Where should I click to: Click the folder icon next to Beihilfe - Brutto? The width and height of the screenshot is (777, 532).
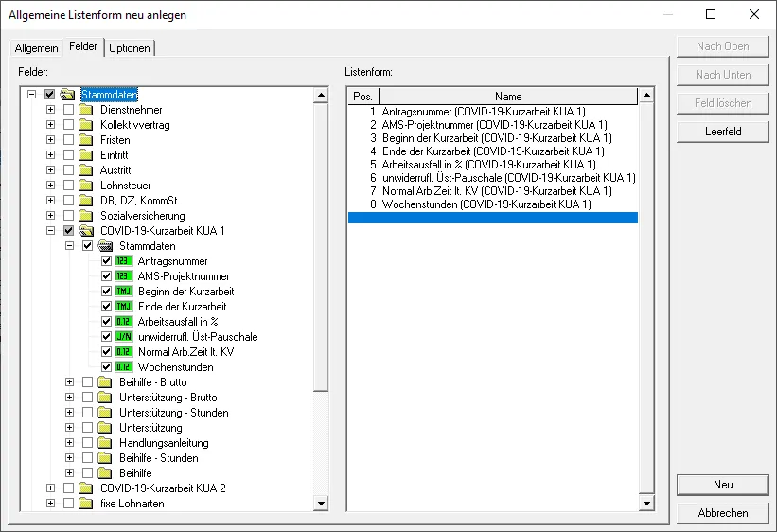click(x=105, y=381)
